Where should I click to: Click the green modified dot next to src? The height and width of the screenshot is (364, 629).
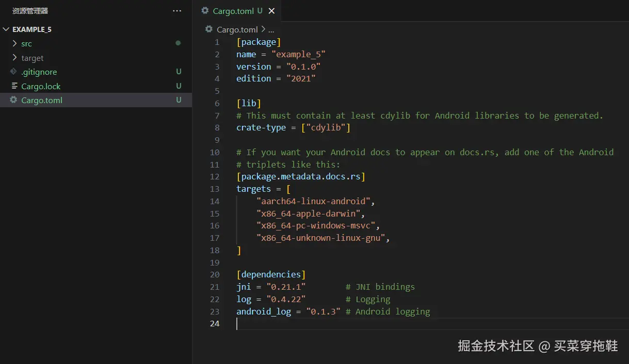pyautogui.click(x=178, y=43)
